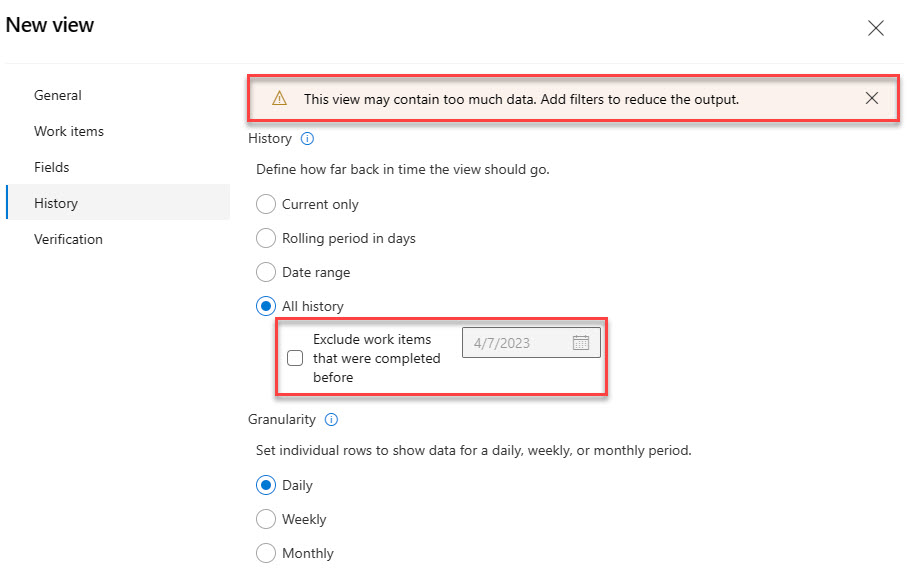The image size is (910, 580).
Task: Click the History info icon
Action: (307, 139)
